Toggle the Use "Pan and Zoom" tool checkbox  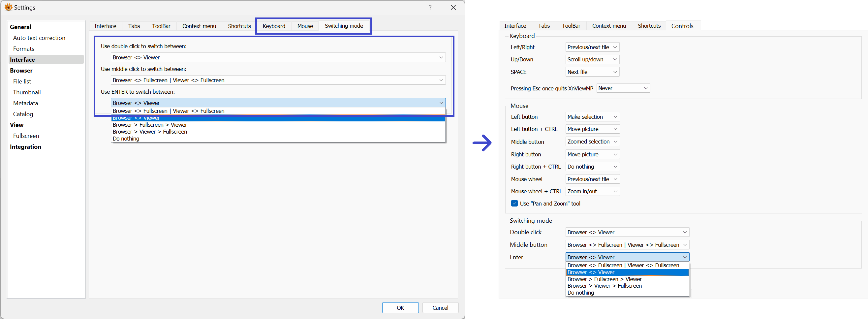(x=514, y=203)
